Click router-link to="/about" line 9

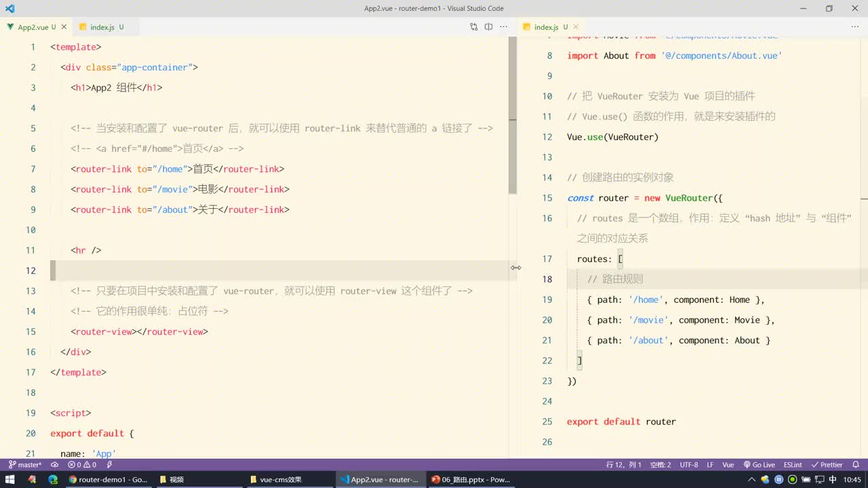tap(180, 209)
